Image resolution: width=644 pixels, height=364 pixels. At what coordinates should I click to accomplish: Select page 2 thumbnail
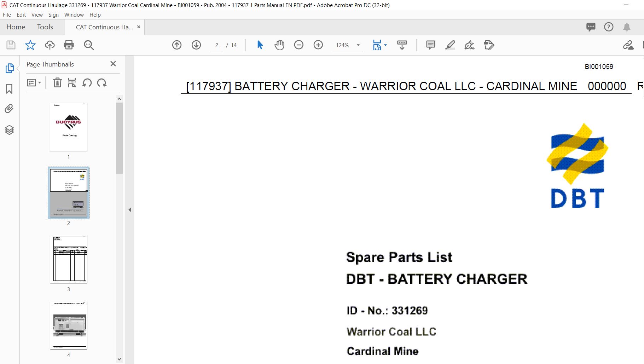tap(69, 193)
